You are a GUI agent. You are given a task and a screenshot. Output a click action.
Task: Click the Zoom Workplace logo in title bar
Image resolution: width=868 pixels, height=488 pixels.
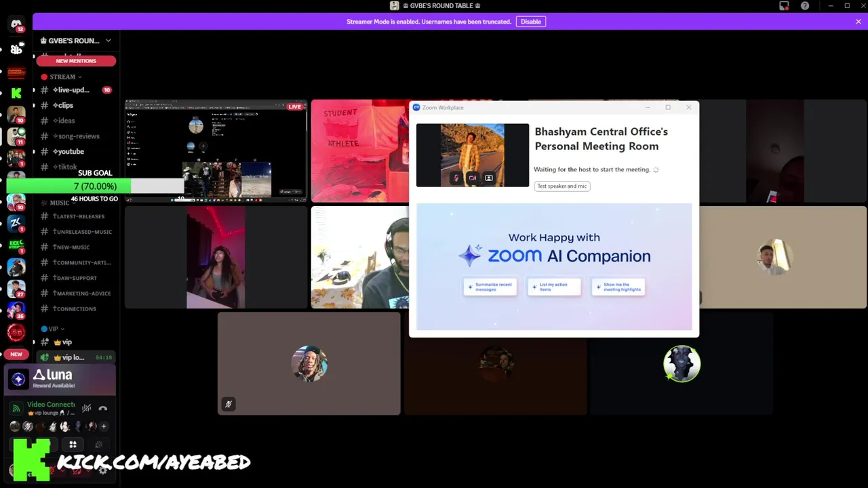pyautogui.click(x=416, y=107)
